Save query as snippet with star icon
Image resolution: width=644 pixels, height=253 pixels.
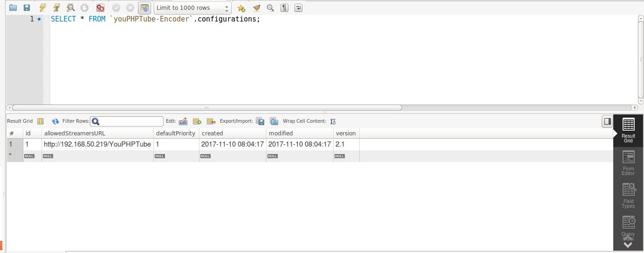pos(241,7)
